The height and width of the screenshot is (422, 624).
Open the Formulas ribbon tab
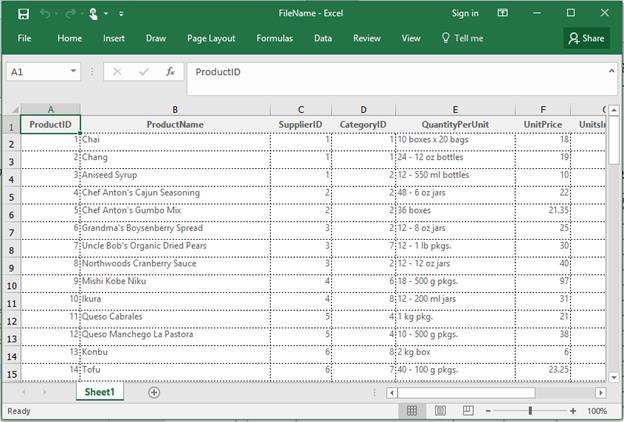click(x=275, y=38)
